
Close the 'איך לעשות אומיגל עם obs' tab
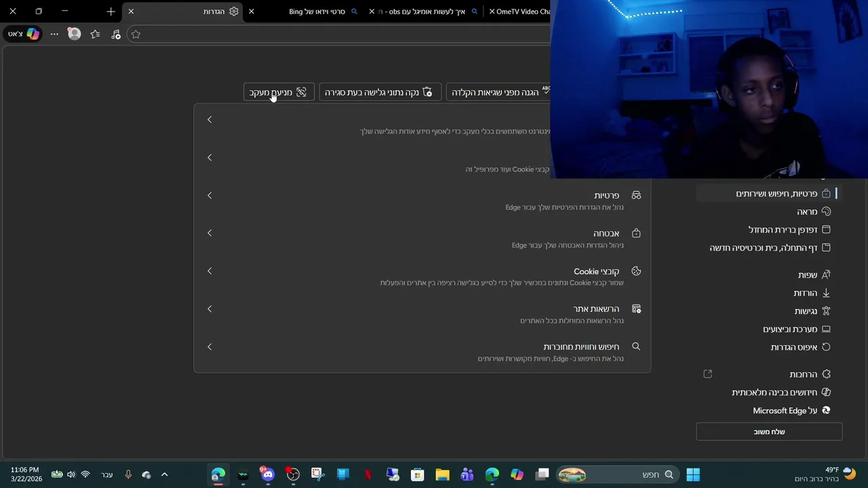[x=372, y=12]
